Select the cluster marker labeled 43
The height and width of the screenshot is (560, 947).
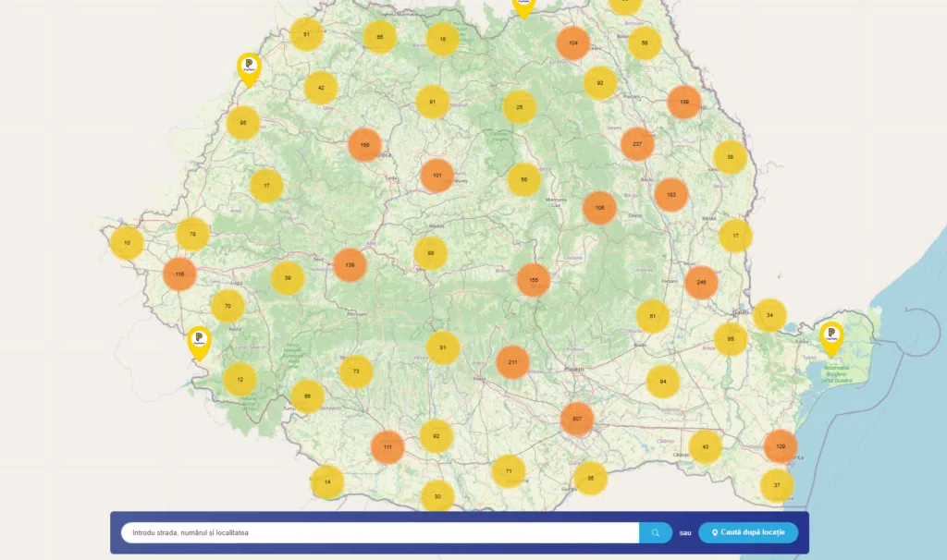tap(705, 447)
